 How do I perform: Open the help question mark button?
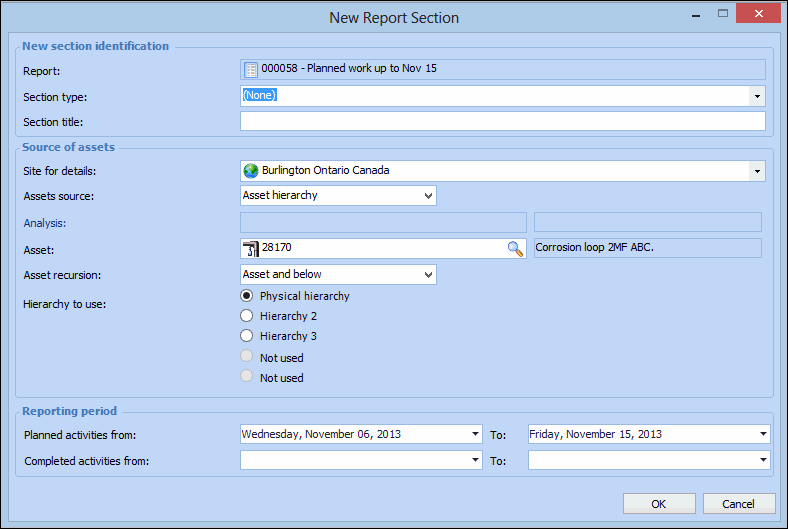(690, 14)
